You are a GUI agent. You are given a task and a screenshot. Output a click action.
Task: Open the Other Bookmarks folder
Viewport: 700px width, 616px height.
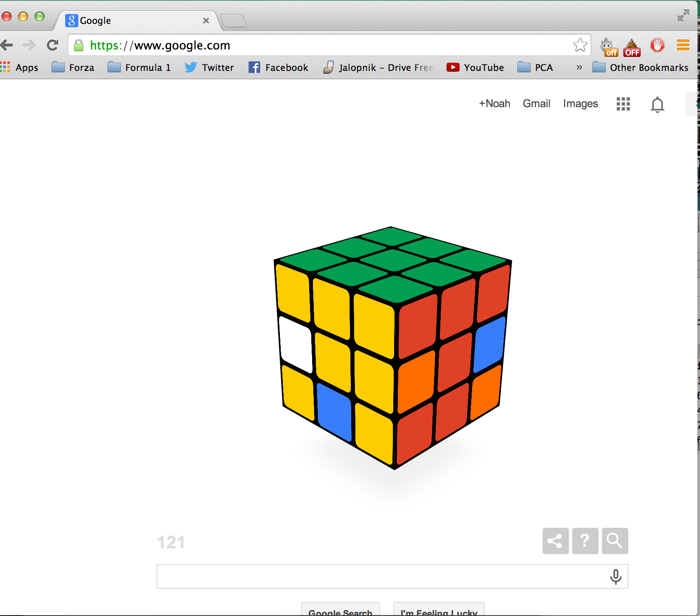(641, 67)
